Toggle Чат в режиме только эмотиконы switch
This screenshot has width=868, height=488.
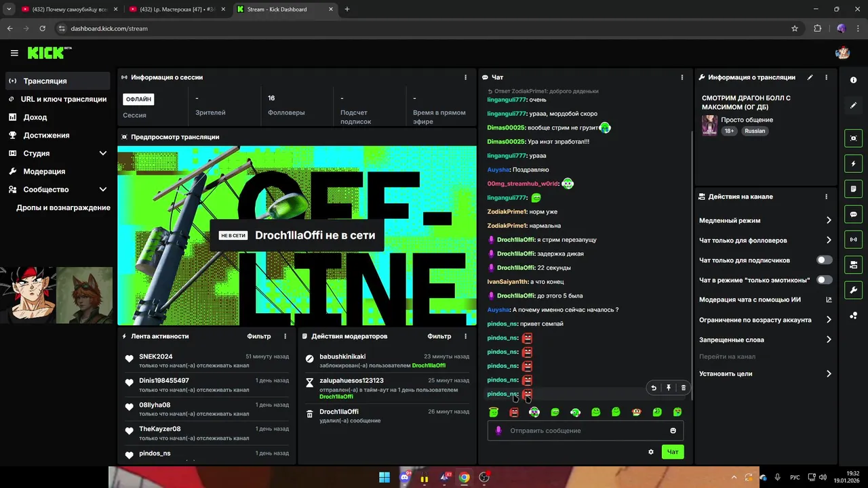coord(824,280)
